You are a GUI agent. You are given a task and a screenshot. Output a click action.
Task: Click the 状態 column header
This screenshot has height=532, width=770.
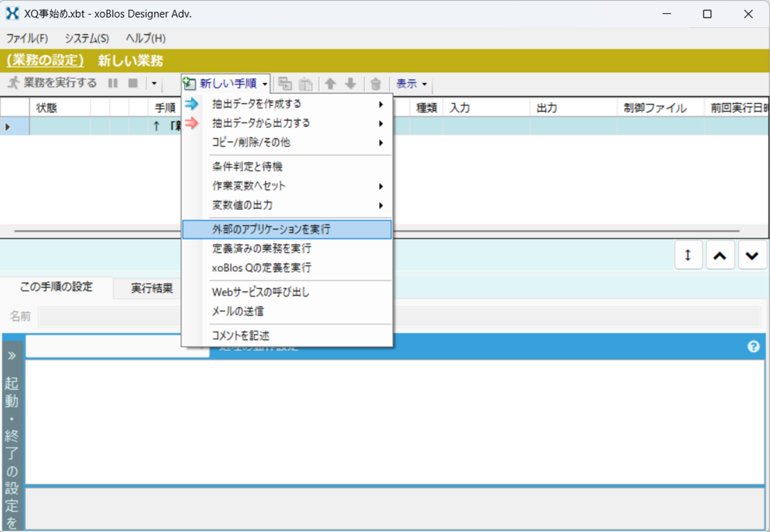(x=60, y=108)
